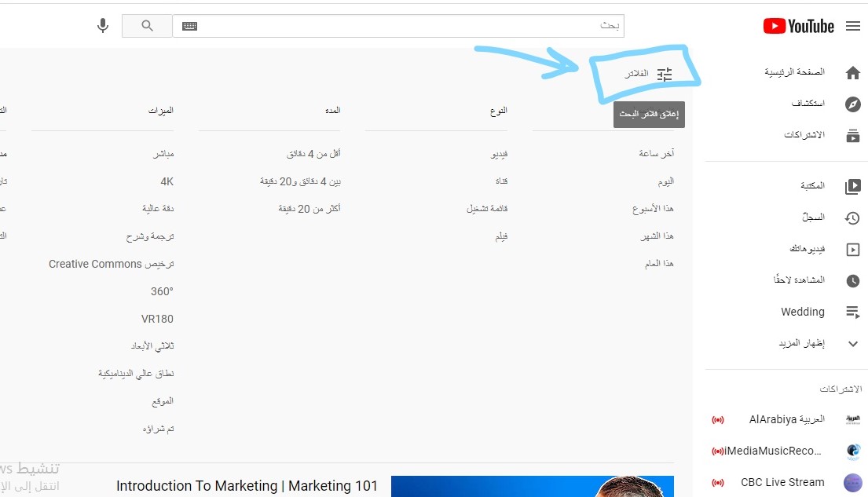Click the magnifier search button
This screenshot has width=868, height=497.
pos(147,26)
